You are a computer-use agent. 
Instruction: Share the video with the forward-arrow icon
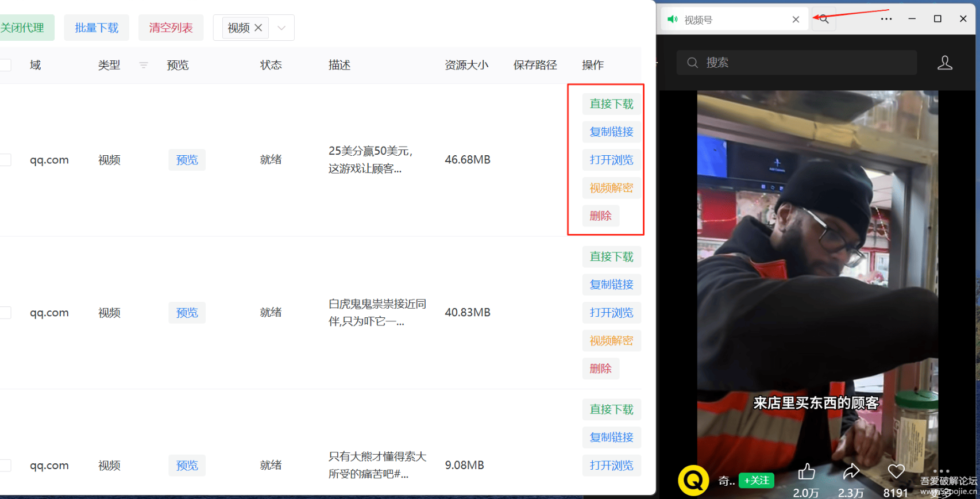(851, 472)
